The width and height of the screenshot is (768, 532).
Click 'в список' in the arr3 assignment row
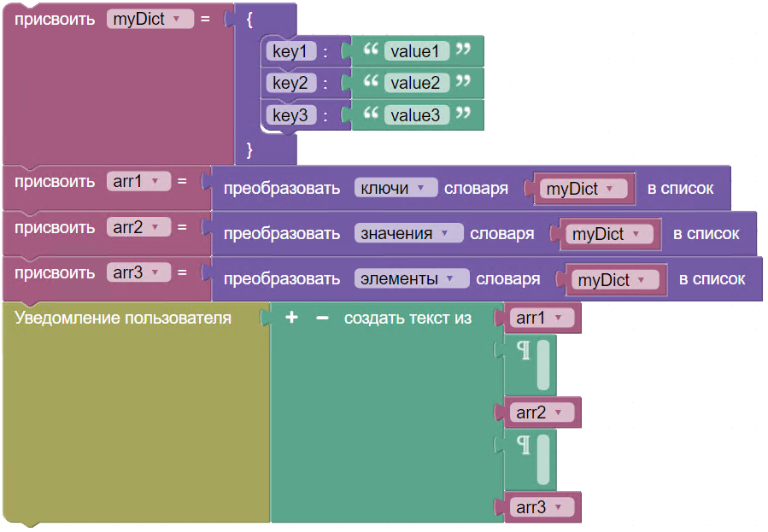click(x=712, y=279)
